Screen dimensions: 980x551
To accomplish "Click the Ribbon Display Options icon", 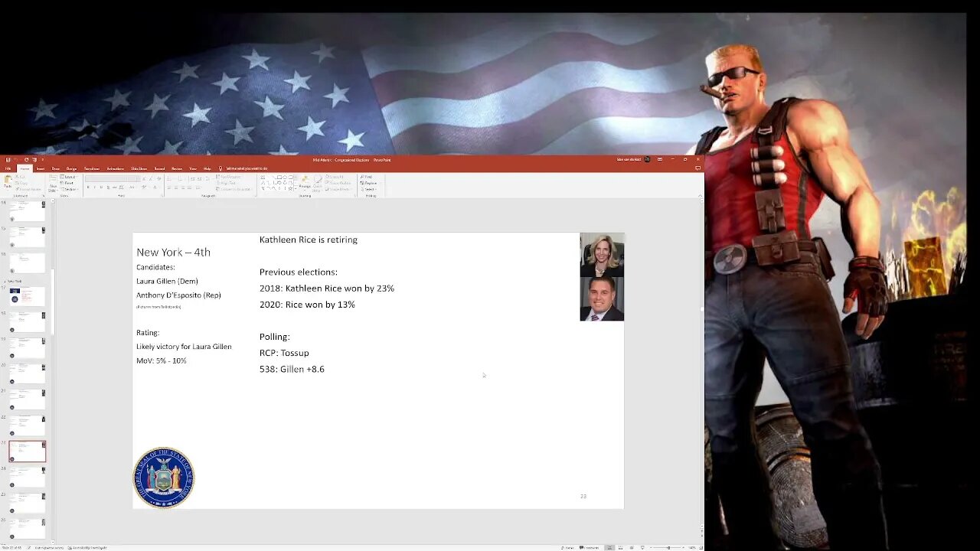I will [x=659, y=159].
